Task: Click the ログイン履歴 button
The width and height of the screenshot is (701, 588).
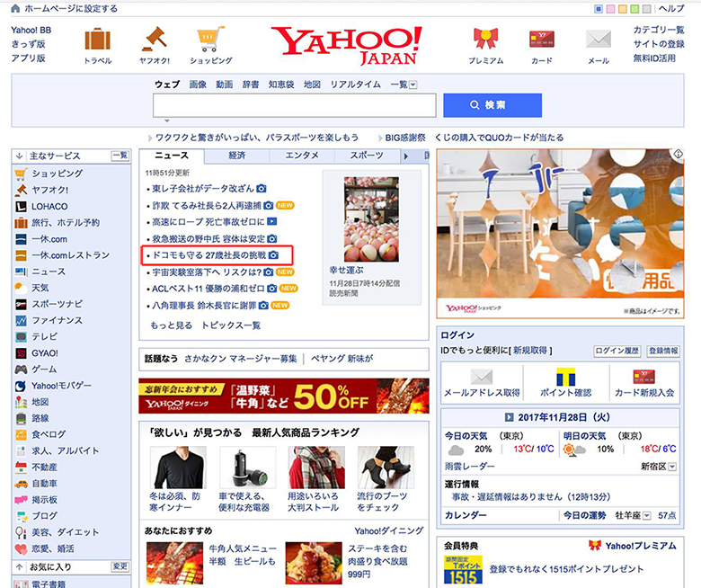Action: click(x=617, y=351)
